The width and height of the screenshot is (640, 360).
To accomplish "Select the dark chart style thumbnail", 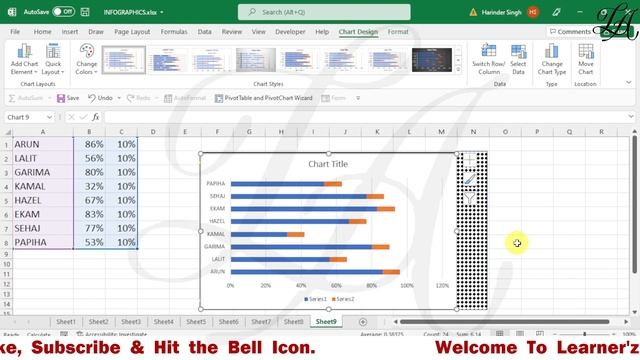I will point(432,60).
